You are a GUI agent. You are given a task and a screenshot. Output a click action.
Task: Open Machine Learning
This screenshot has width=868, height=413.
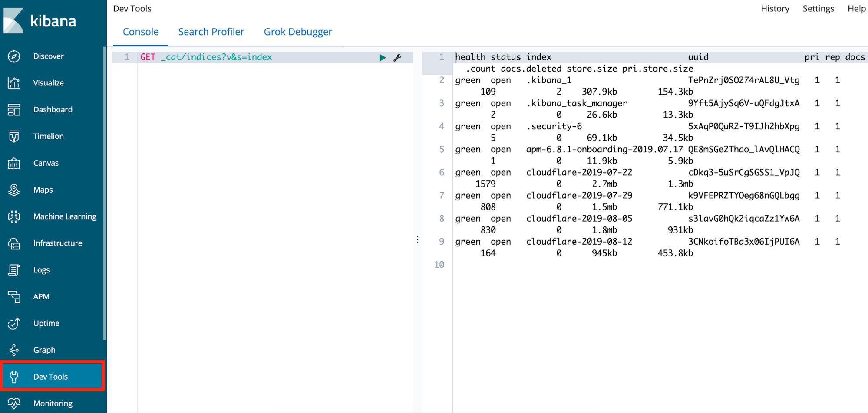click(65, 216)
